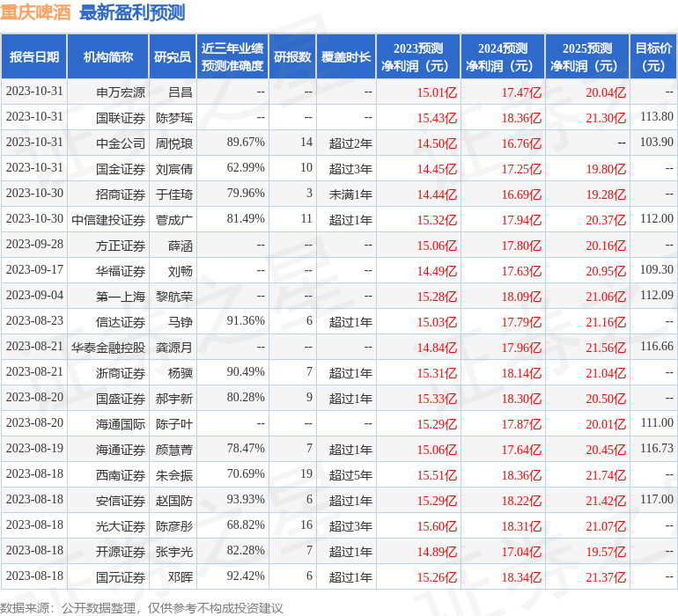
Task: Click accuracy value 93.93%
Action: 246,499
